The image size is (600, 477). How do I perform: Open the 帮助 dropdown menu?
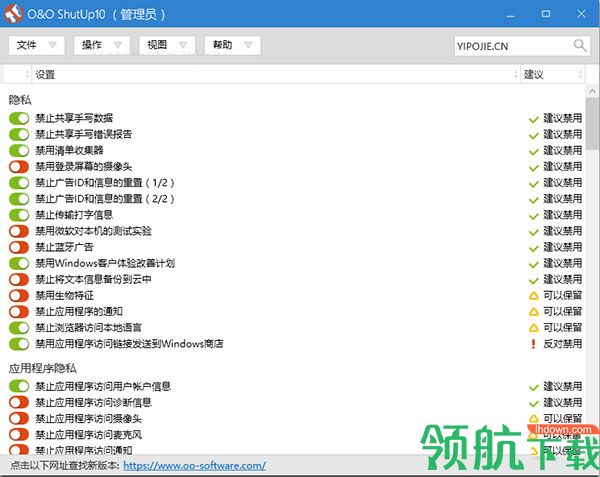click(233, 45)
